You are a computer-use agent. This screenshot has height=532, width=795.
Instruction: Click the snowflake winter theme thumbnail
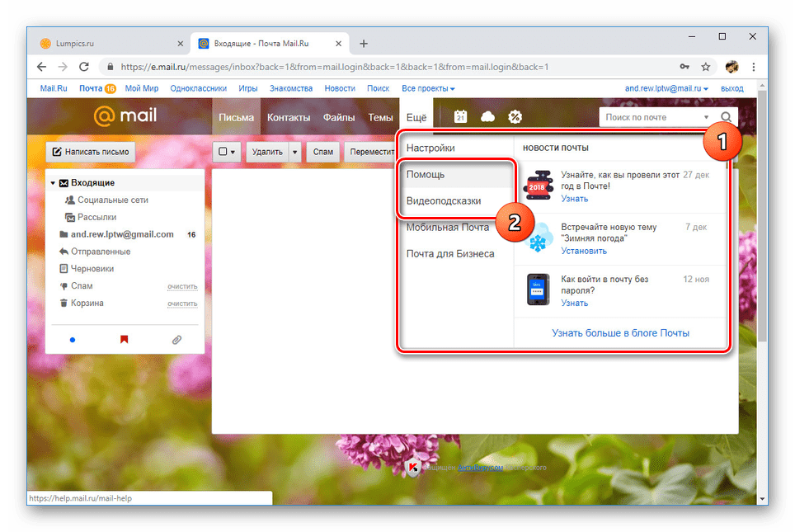538,238
